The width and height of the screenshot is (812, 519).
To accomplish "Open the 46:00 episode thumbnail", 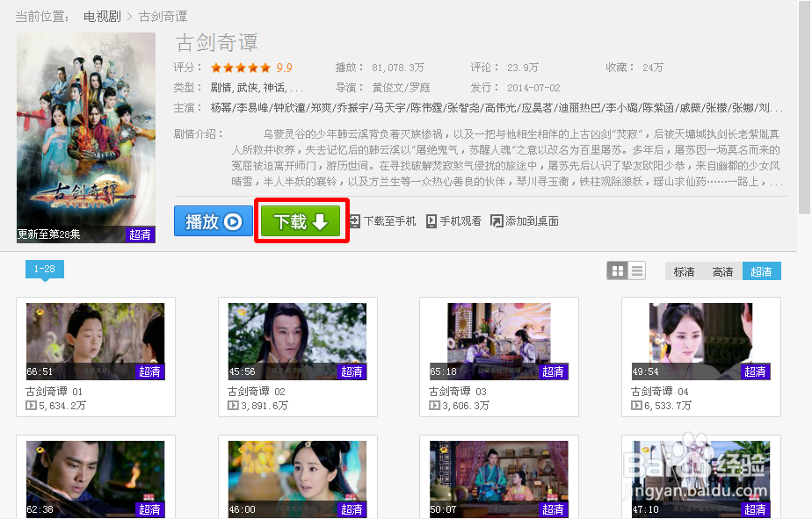I will coord(297,479).
